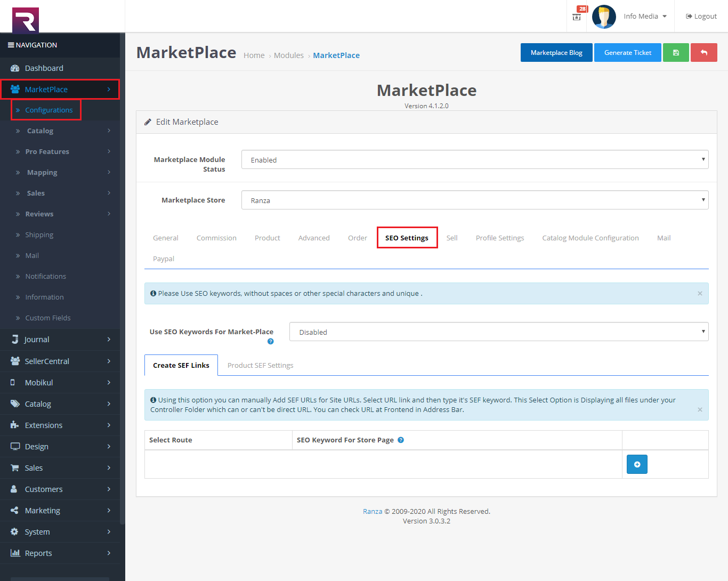Open the Configurations submenu item
This screenshot has width=728, height=581.
pyautogui.click(x=48, y=110)
